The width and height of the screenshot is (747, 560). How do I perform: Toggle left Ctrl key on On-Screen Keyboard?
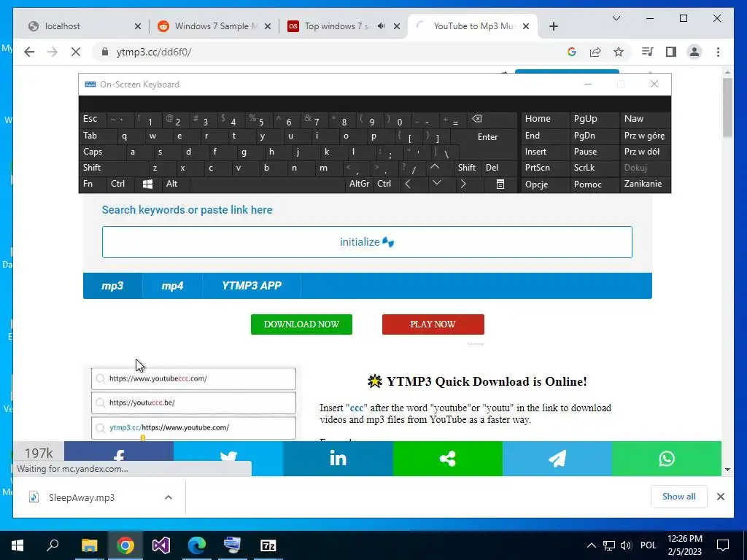pyautogui.click(x=117, y=184)
